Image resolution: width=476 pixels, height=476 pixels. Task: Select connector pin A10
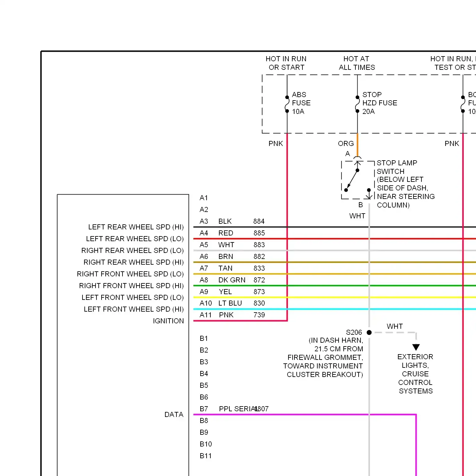[x=206, y=303]
